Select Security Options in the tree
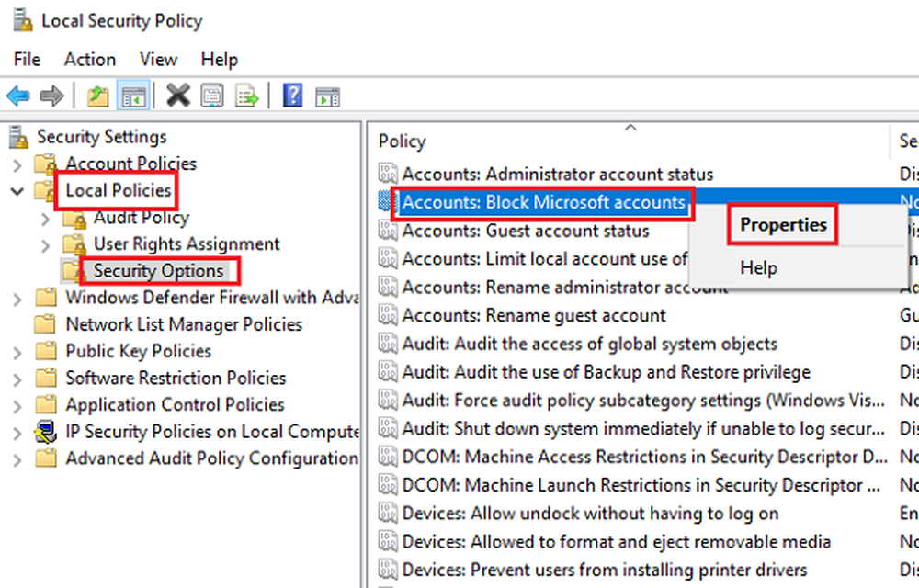Screen dimensions: 919x588 159,271
